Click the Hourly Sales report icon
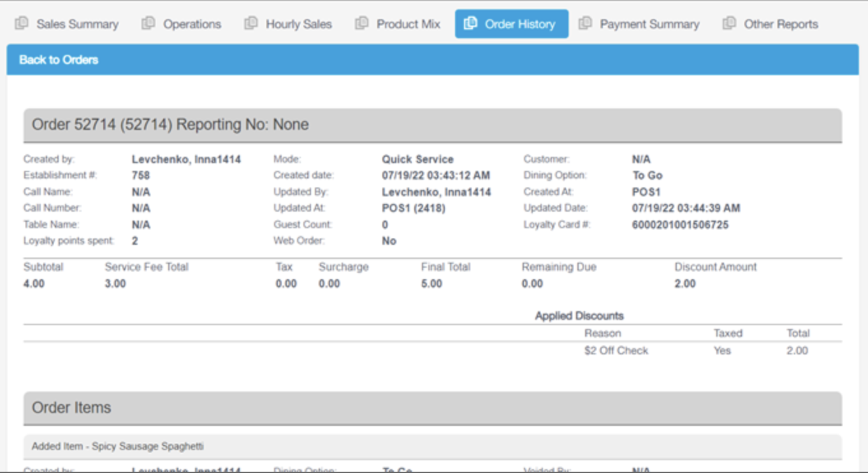The image size is (868, 473). coord(251,25)
